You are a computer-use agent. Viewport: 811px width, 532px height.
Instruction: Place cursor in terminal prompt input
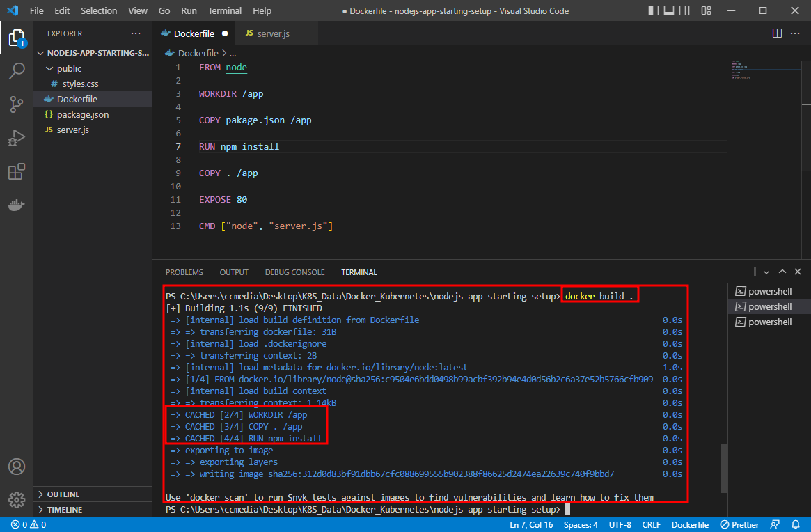(x=567, y=509)
